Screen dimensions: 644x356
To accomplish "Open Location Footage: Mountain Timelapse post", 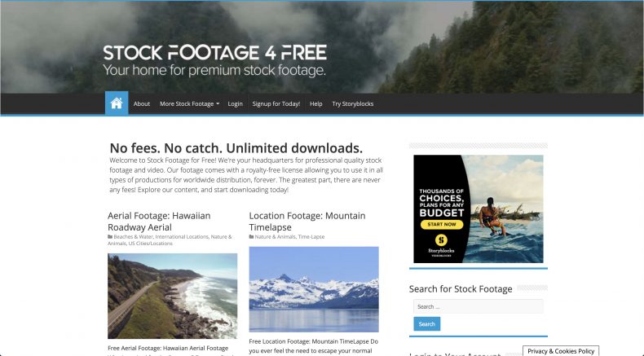I will coord(307,222).
